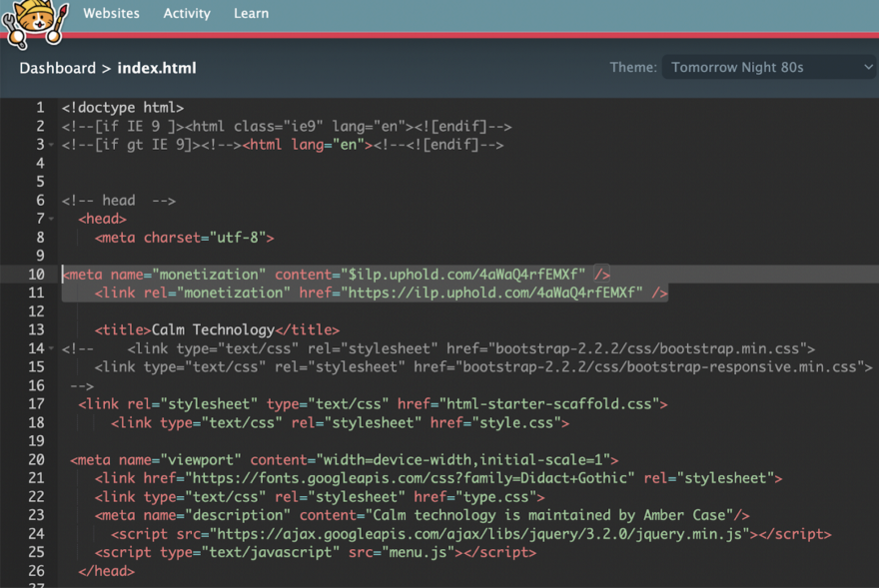Click the menu.js script line
The height and width of the screenshot is (588, 879).
(x=316, y=552)
